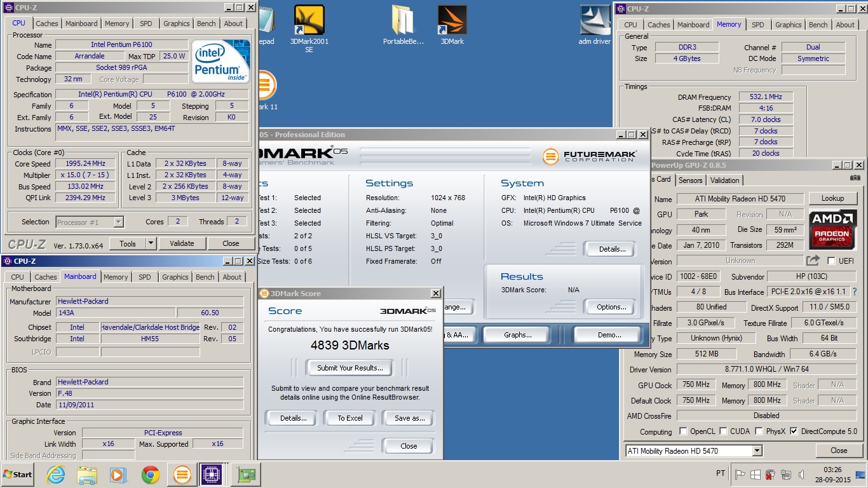Click the Validate button in CPU-Z
868x488 pixels.
pos(182,243)
